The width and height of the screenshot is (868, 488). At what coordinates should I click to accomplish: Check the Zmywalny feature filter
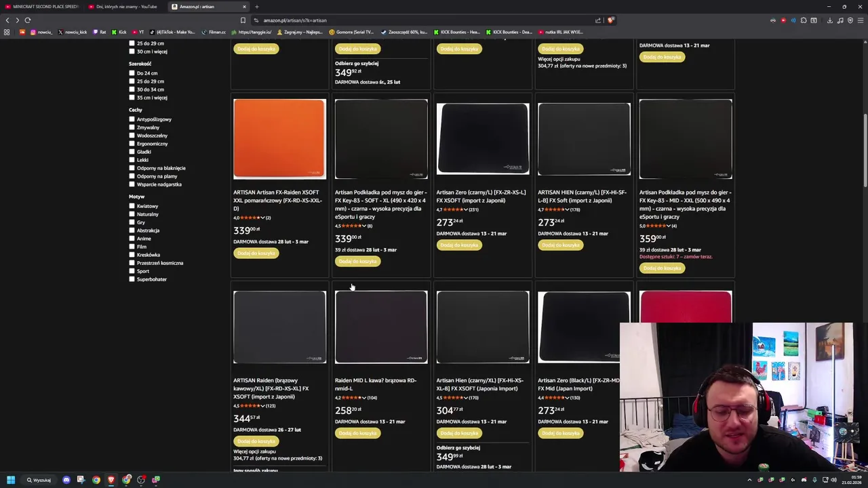click(x=132, y=127)
